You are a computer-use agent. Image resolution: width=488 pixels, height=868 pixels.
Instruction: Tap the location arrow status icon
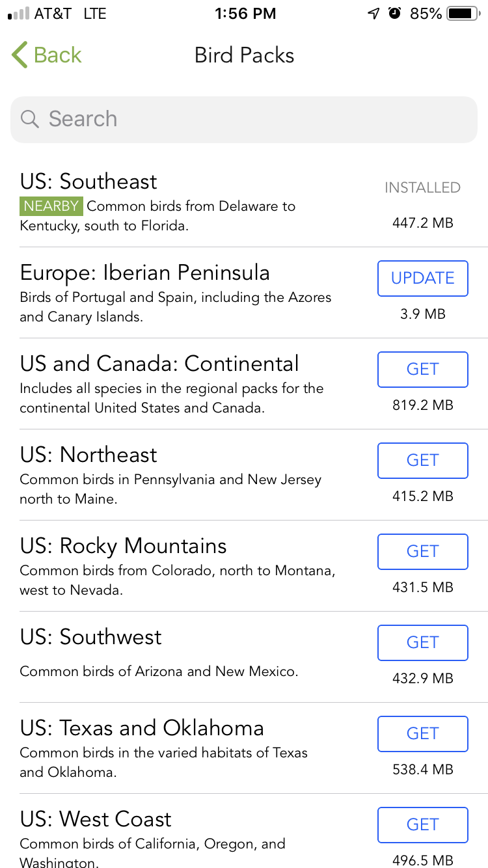[x=373, y=14]
